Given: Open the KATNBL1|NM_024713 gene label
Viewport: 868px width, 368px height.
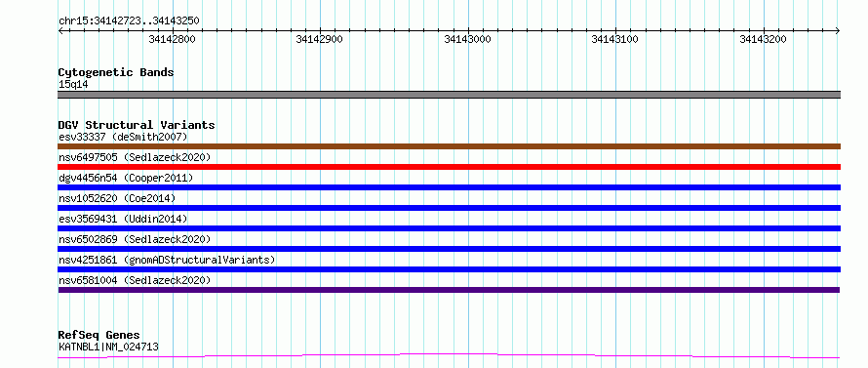Looking at the screenshot, I should point(108,348).
